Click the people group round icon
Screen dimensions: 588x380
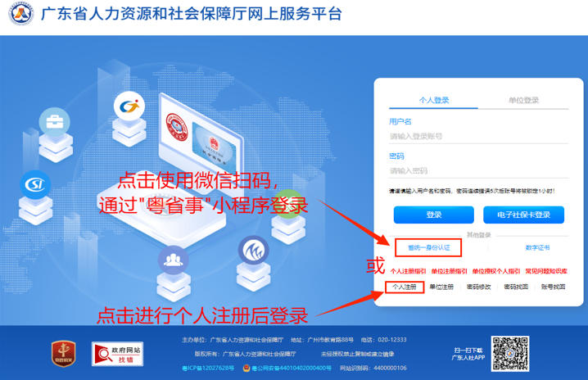[x=173, y=260]
